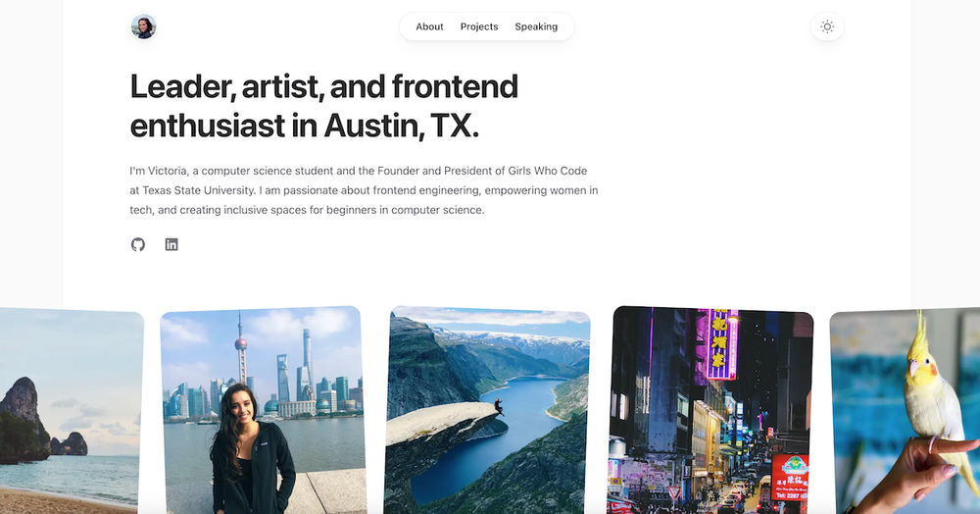
Task: Open the GitHub profile icon
Action: click(138, 244)
